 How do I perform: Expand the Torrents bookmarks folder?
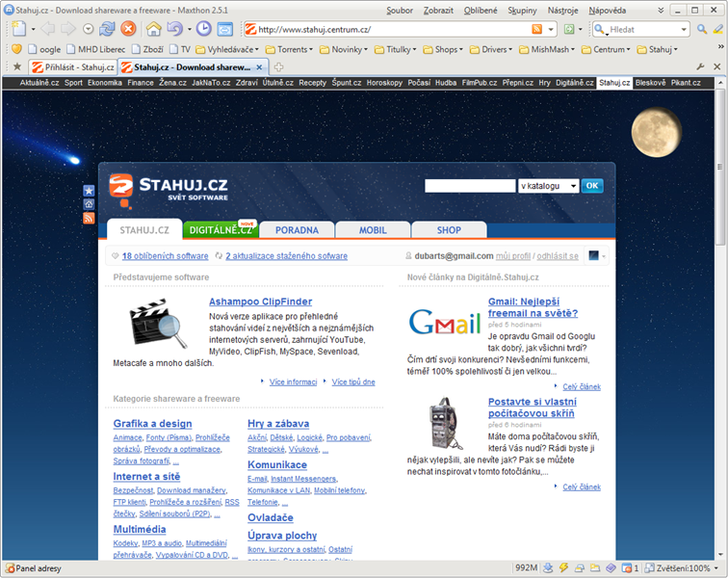pos(289,49)
